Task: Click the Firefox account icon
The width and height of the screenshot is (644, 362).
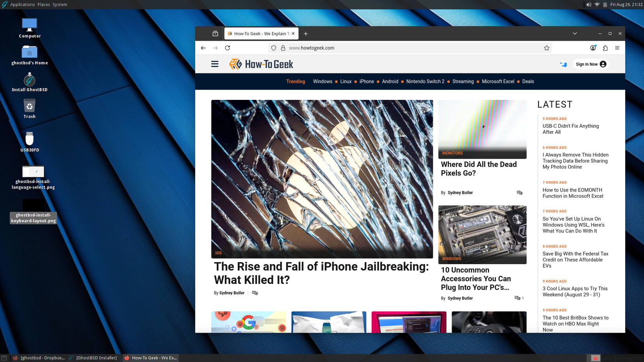Action: click(x=593, y=48)
